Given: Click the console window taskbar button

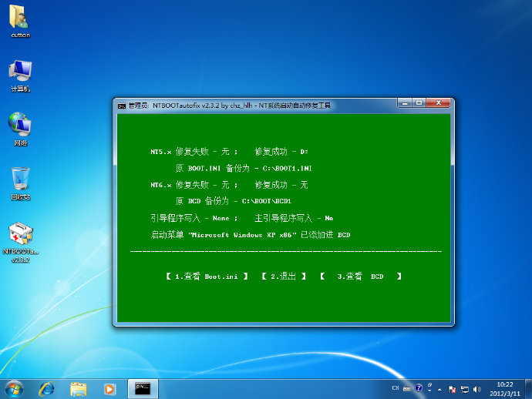Looking at the screenshot, I should point(143,389).
